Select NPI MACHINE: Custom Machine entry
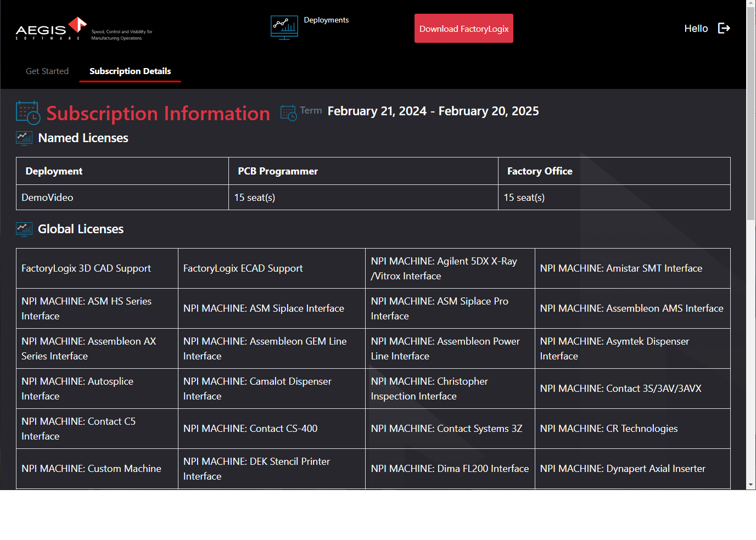 (91, 469)
